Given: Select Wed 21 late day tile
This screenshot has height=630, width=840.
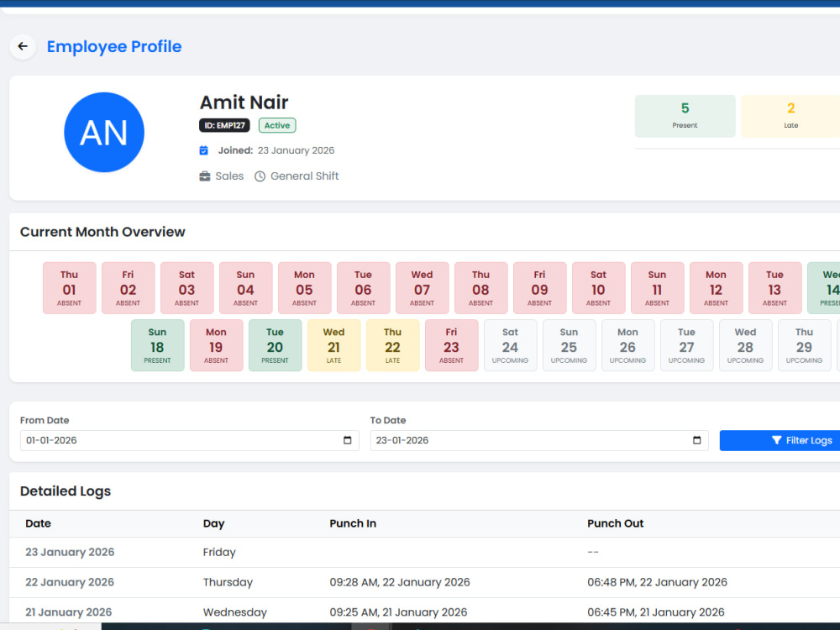Looking at the screenshot, I should (x=333, y=345).
